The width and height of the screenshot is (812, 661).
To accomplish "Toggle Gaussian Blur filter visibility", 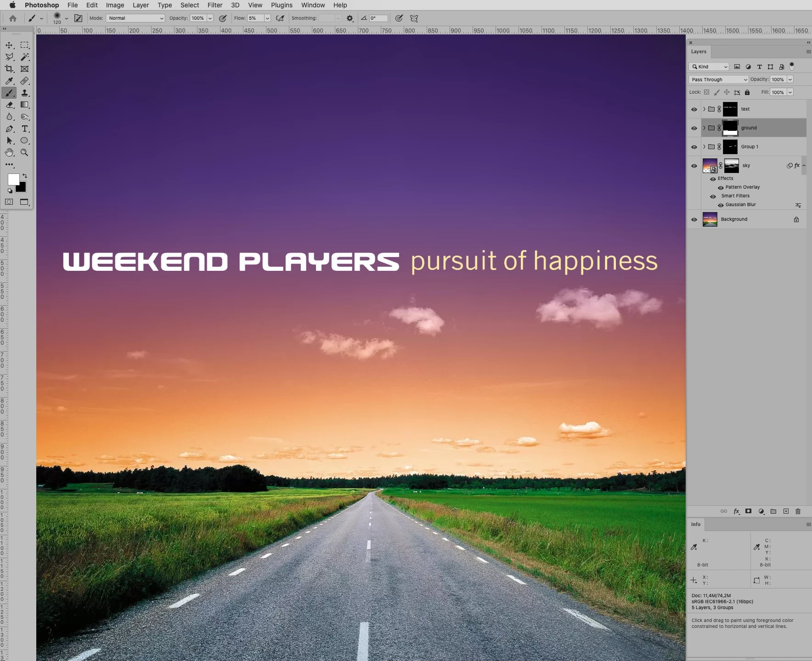I will pos(721,205).
